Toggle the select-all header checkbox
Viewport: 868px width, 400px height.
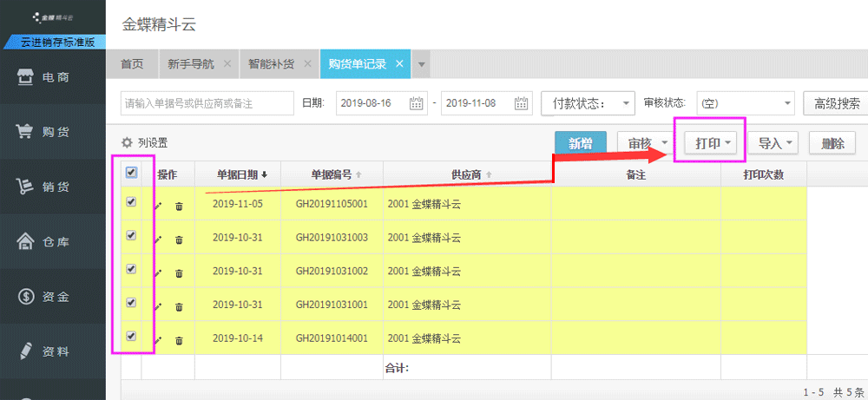coord(131,174)
